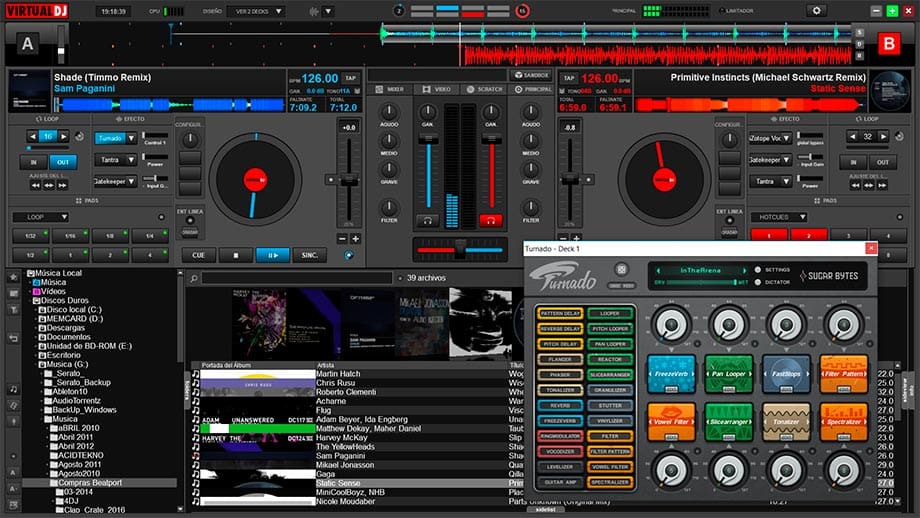Select the Filter Pattern effect tile in Turnado

pyautogui.click(x=844, y=374)
